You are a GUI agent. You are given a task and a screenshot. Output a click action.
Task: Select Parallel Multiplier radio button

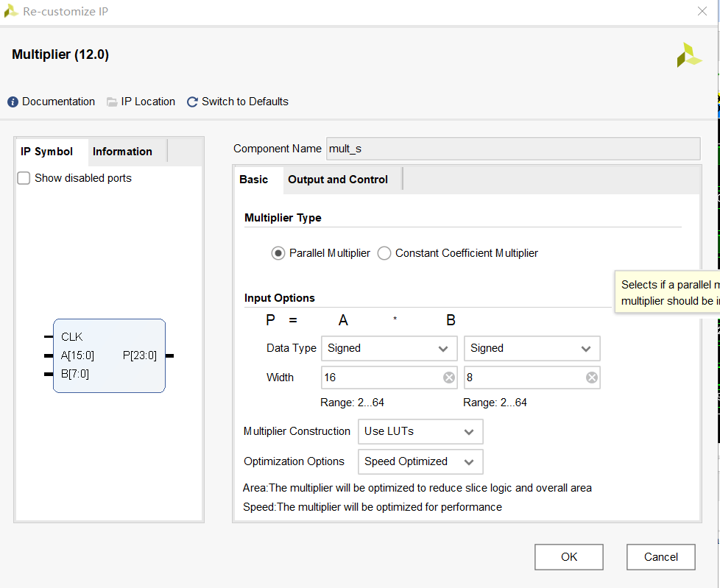coord(278,253)
